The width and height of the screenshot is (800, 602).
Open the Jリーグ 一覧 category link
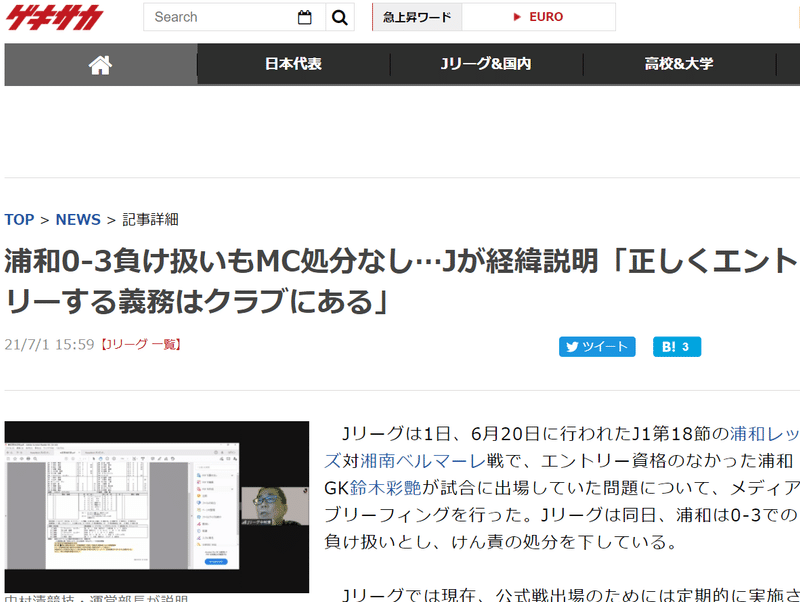point(141,344)
